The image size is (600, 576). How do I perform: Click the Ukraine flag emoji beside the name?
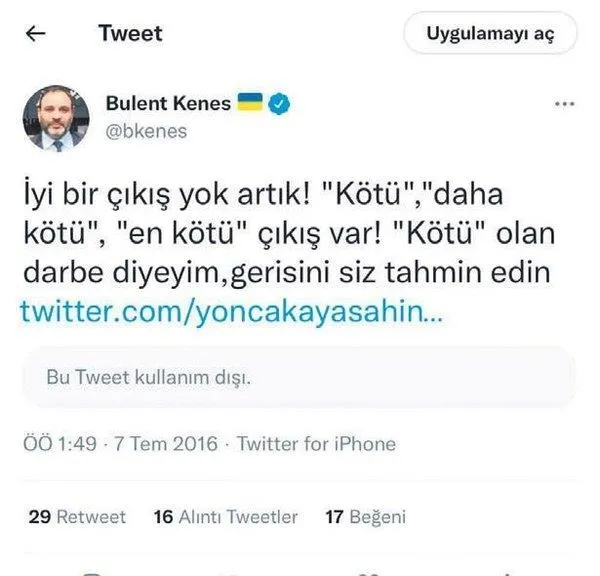tap(250, 102)
